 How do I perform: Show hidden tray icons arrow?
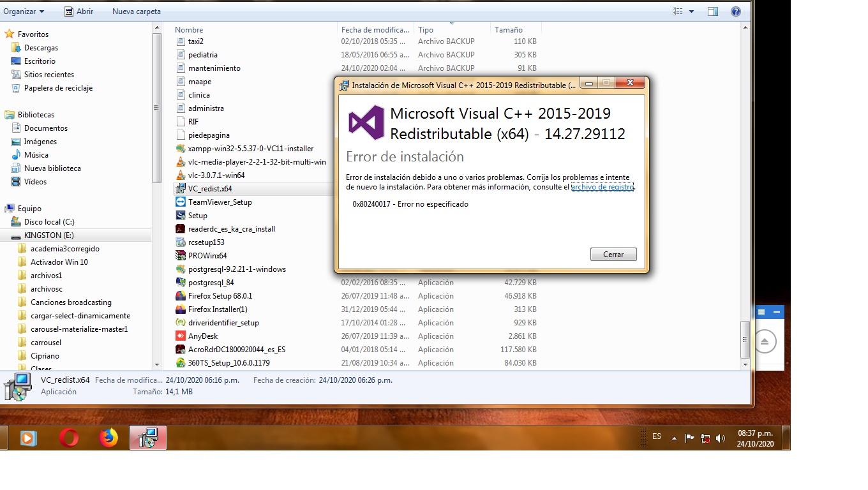tap(675, 438)
